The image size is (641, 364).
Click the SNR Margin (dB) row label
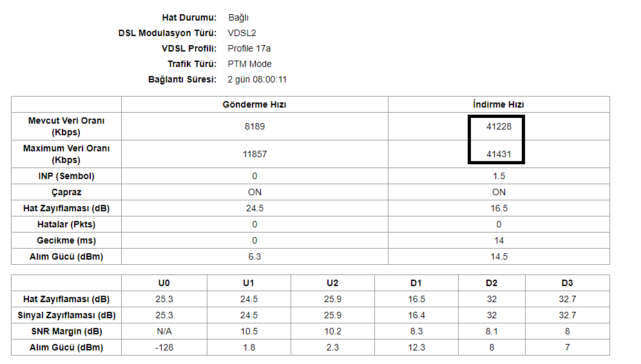tap(66, 331)
